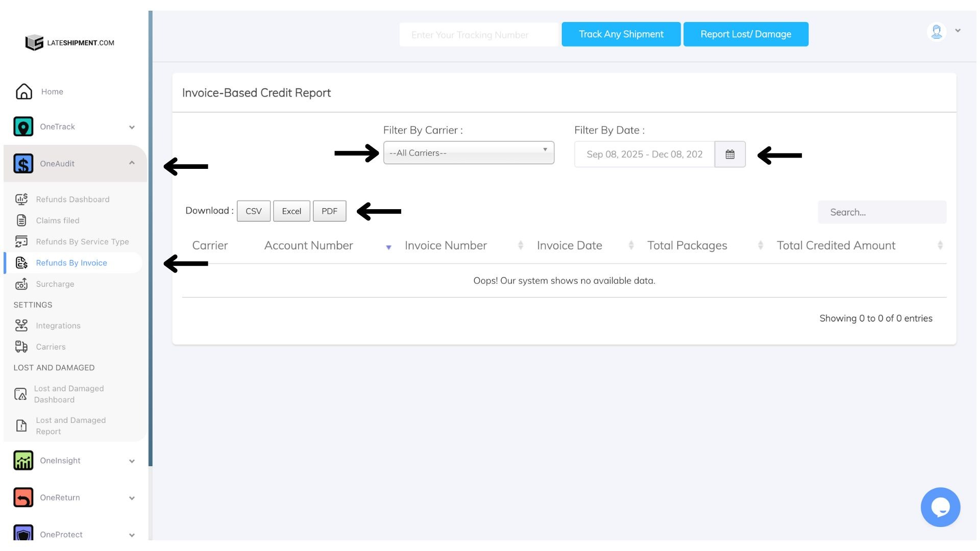Click the OneInsight chart icon
The width and height of the screenshot is (980, 551).
click(23, 461)
